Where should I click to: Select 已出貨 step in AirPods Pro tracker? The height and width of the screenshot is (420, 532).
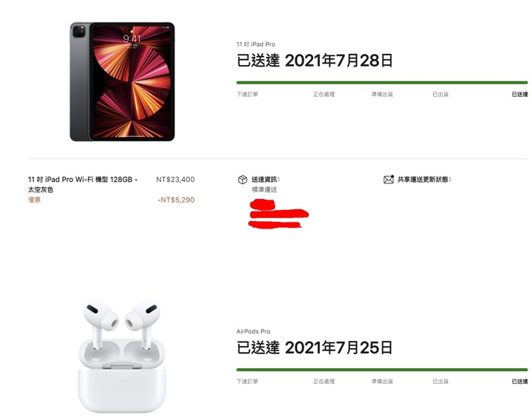point(440,382)
